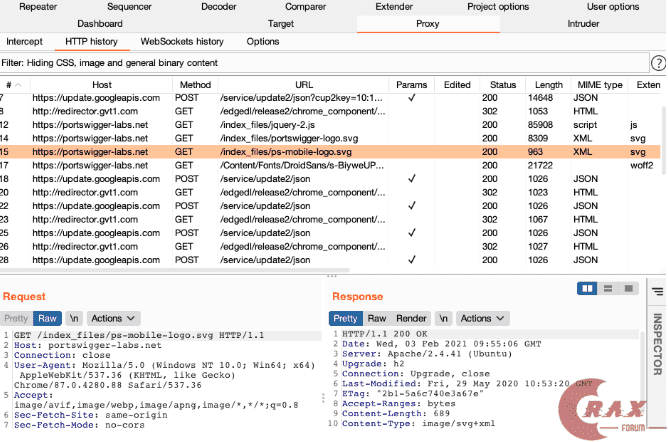Viewport: 668px width, 442px height.
Task: Click the filter help question mark icon
Action: click(x=658, y=63)
